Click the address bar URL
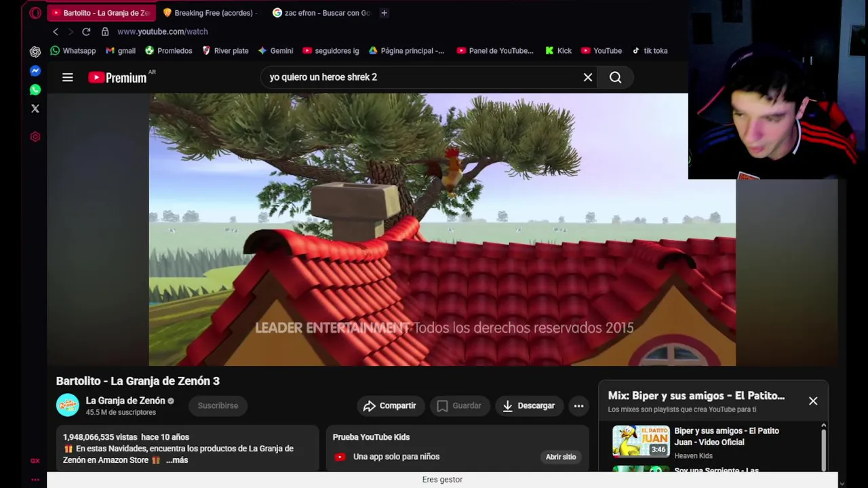868x488 pixels. click(x=163, y=32)
